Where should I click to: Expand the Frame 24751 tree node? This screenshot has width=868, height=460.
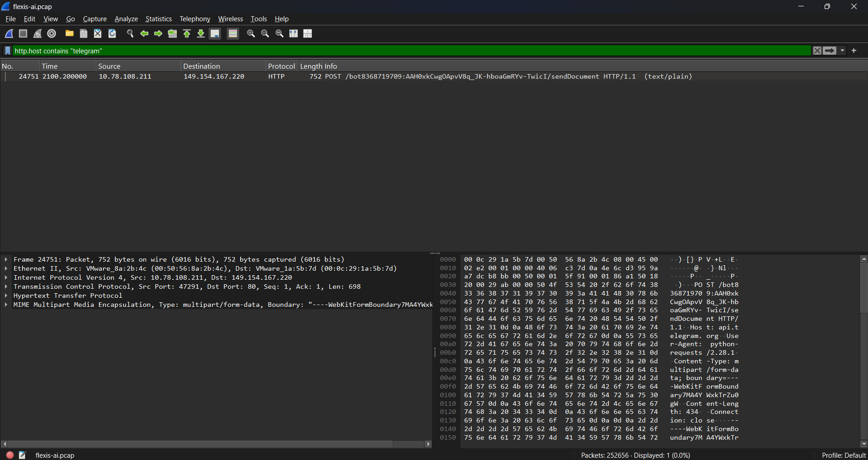[6, 259]
